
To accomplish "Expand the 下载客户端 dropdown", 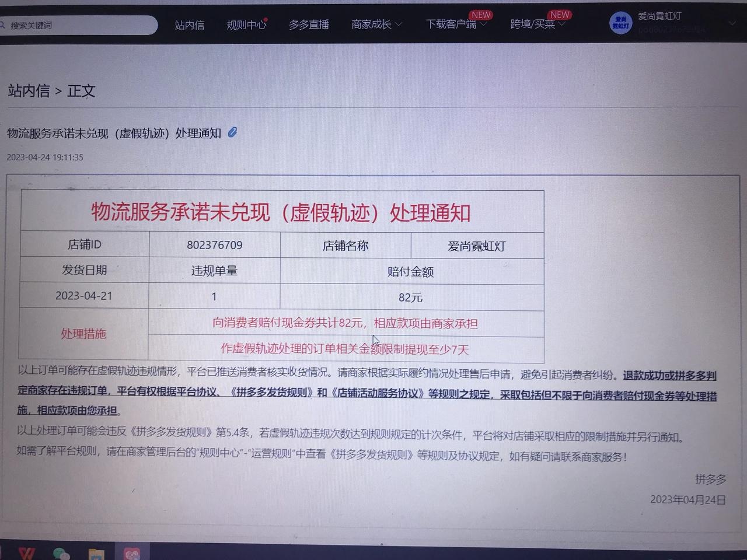I will 456,24.
